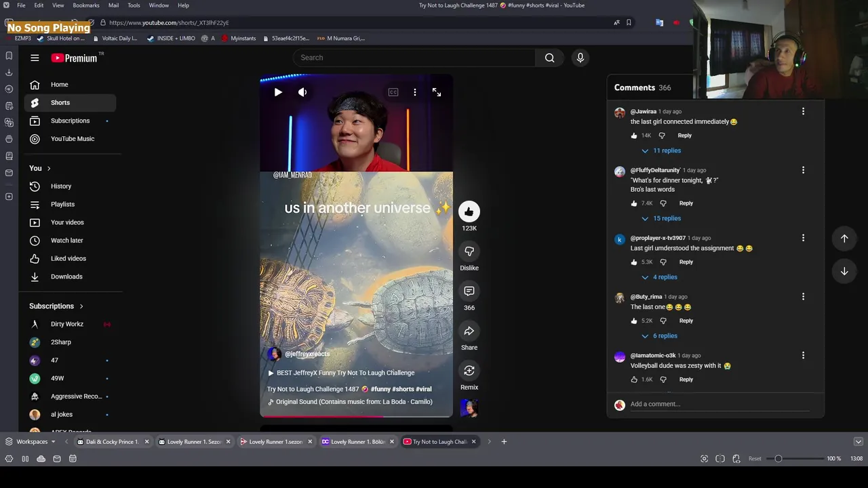Reply to @lamatomic-o3k's comment
The image size is (868, 488).
pyautogui.click(x=686, y=380)
